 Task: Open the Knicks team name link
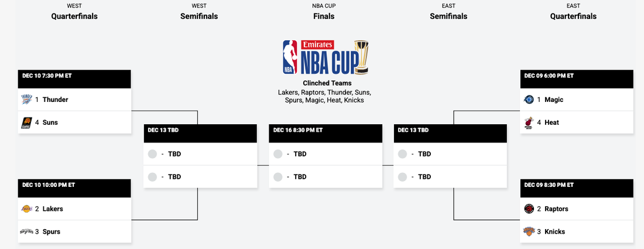coord(555,231)
